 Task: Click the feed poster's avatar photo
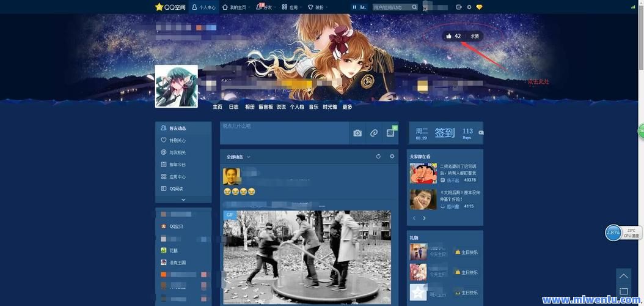point(231,176)
